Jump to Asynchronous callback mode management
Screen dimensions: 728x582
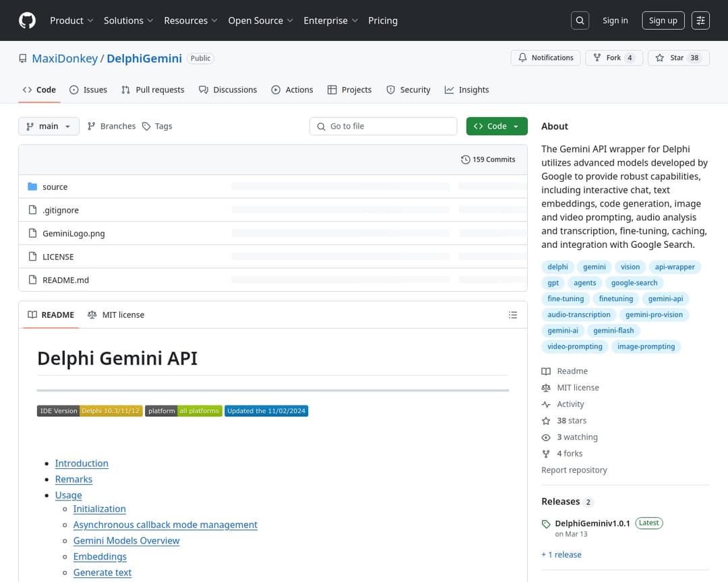[165, 525]
